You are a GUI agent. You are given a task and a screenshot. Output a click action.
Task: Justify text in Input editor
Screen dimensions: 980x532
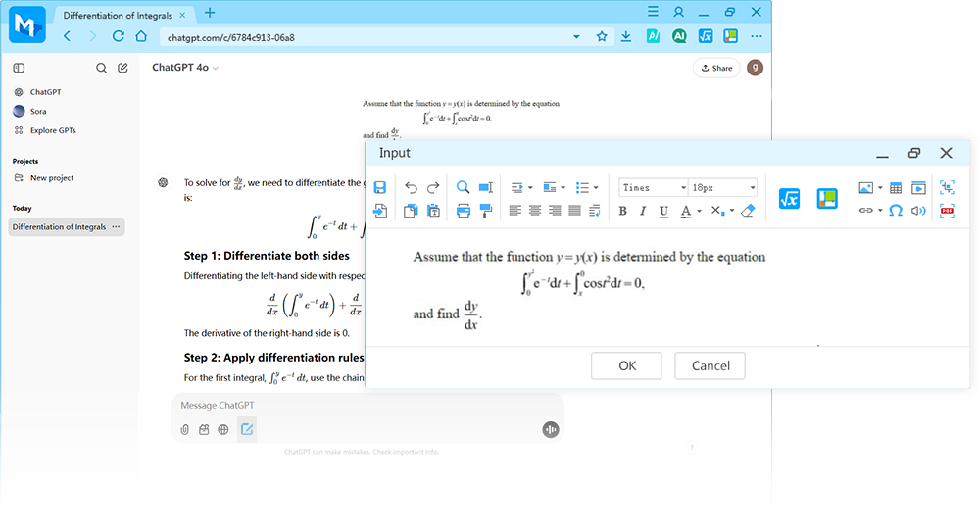(575, 211)
